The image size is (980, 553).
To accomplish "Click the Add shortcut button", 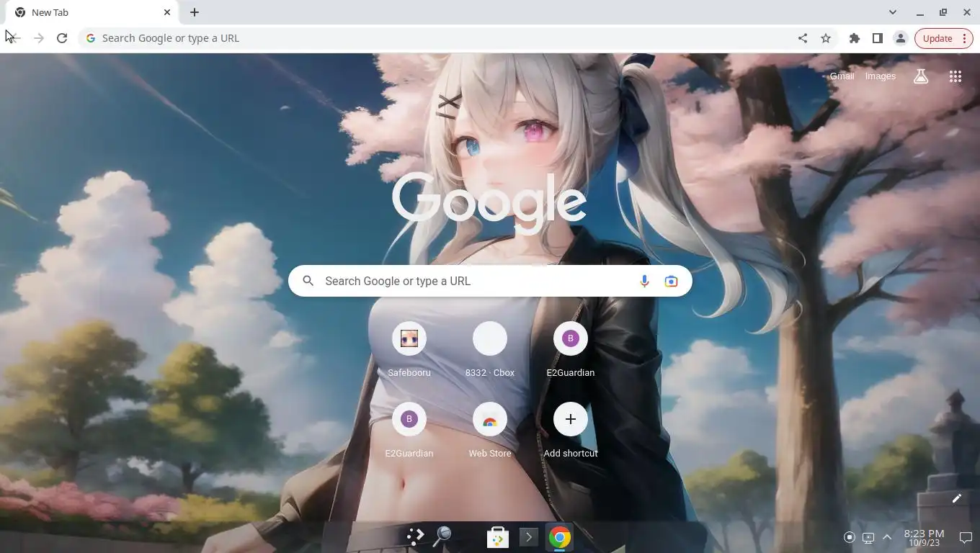I will tap(571, 430).
